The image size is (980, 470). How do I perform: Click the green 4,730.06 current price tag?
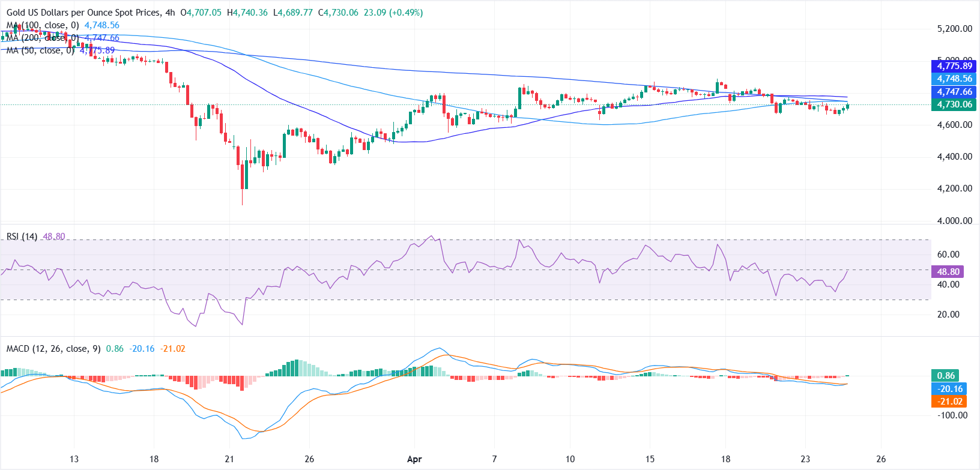(954, 104)
